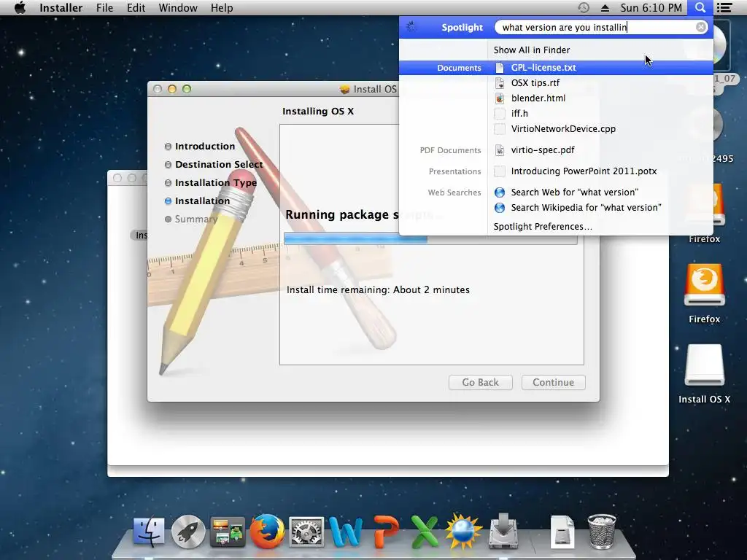This screenshot has width=747, height=560.
Task: Open Finder from the Dock
Action: (x=149, y=532)
